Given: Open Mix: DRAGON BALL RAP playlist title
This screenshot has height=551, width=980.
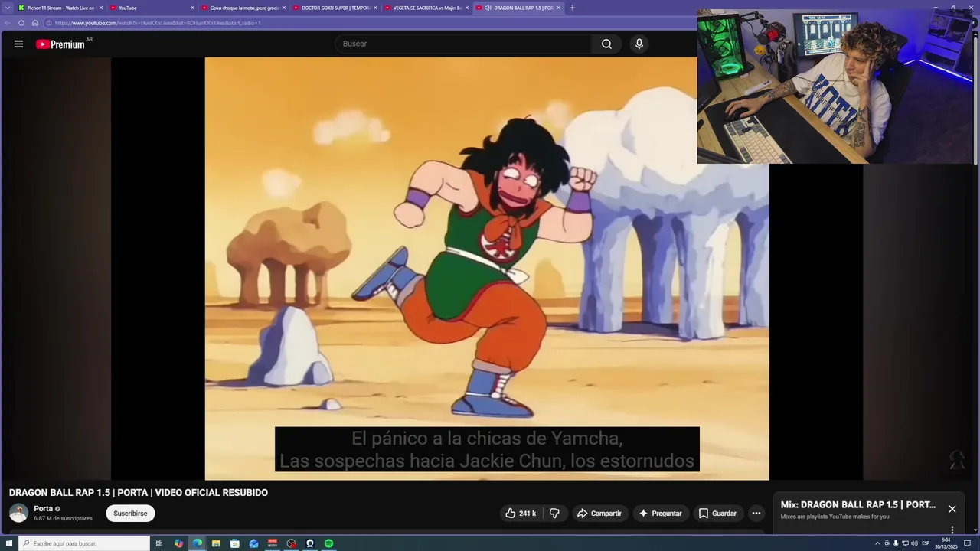Looking at the screenshot, I should pyautogui.click(x=858, y=504).
